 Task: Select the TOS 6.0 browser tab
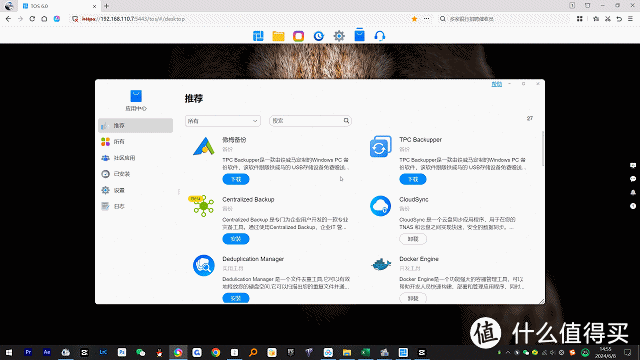point(59,6)
